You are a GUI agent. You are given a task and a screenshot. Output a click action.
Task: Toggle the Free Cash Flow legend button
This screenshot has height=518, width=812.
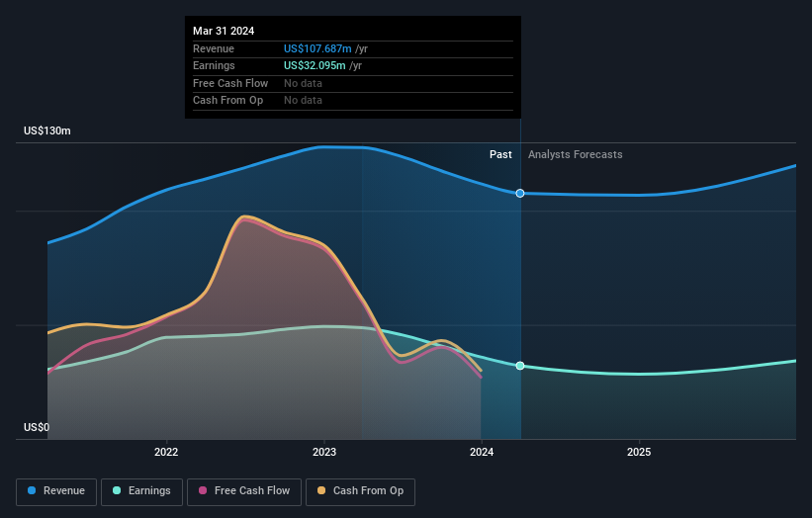(244, 491)
